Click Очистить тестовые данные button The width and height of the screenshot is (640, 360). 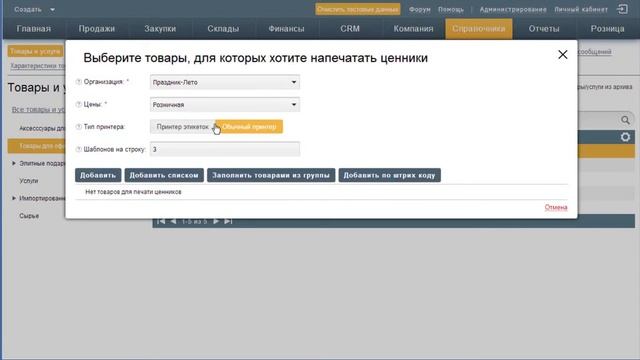358,9
